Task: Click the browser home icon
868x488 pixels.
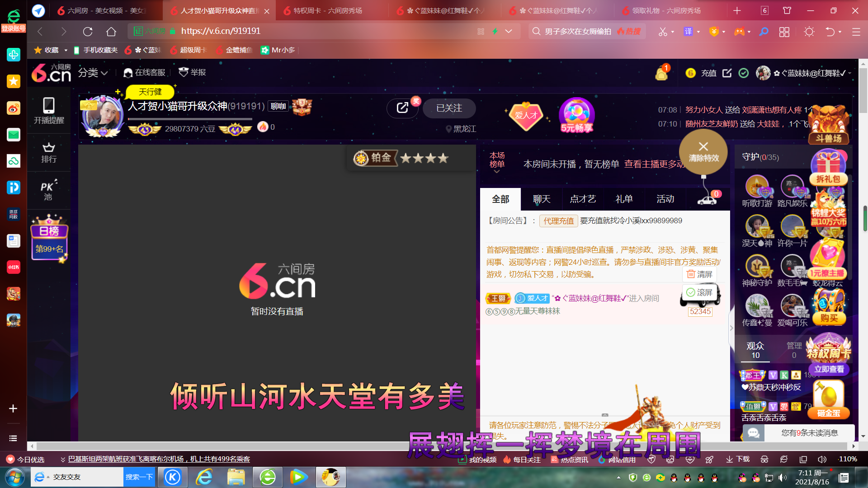Action: point(111,31)
